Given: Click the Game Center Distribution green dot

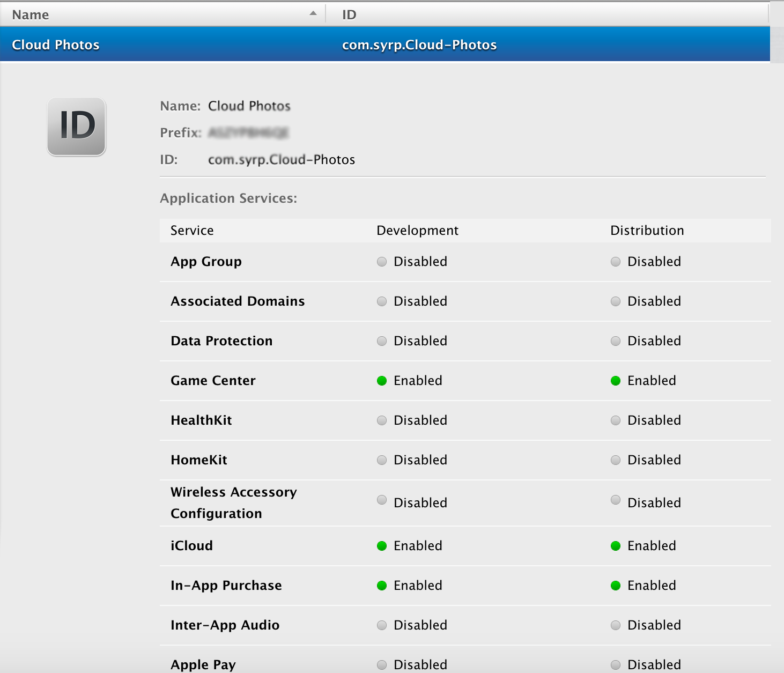Looking at the screenshot, I should [616, 381].
